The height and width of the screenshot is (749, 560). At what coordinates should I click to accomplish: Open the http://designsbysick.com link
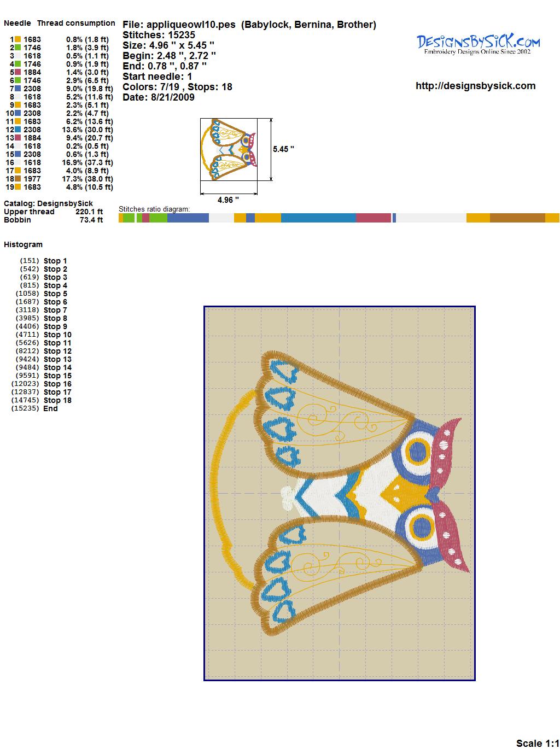coord(475,86)
